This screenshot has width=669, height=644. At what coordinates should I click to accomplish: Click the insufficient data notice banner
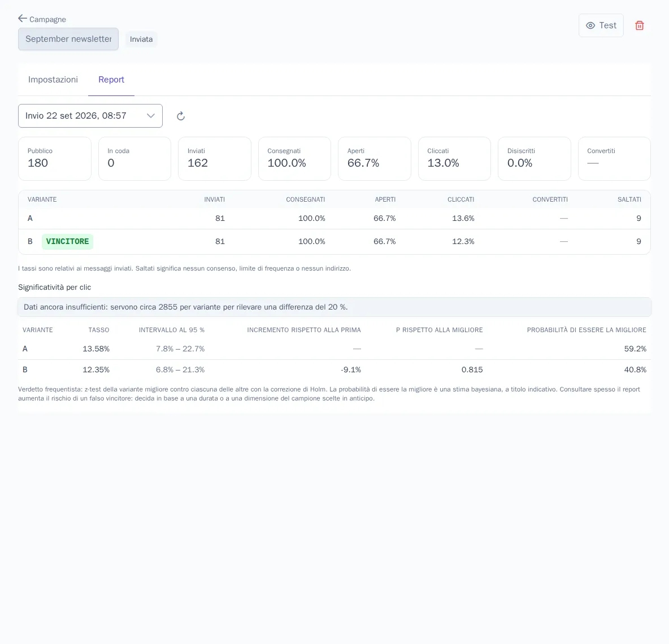[334, 307]
